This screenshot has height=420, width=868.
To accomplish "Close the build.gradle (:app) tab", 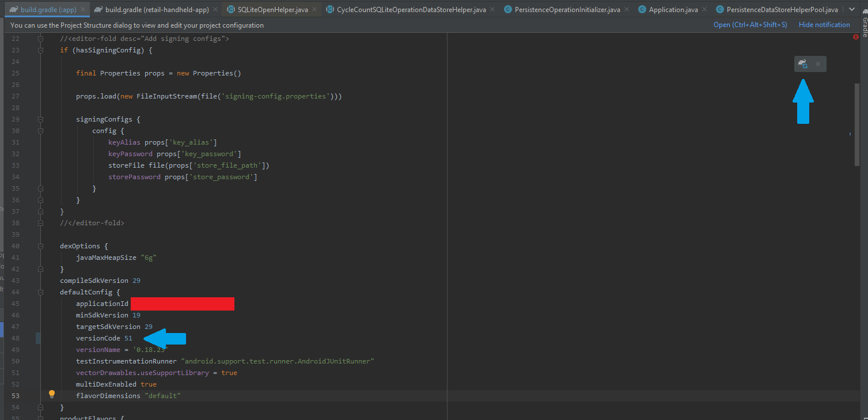I will coord(82,10).
